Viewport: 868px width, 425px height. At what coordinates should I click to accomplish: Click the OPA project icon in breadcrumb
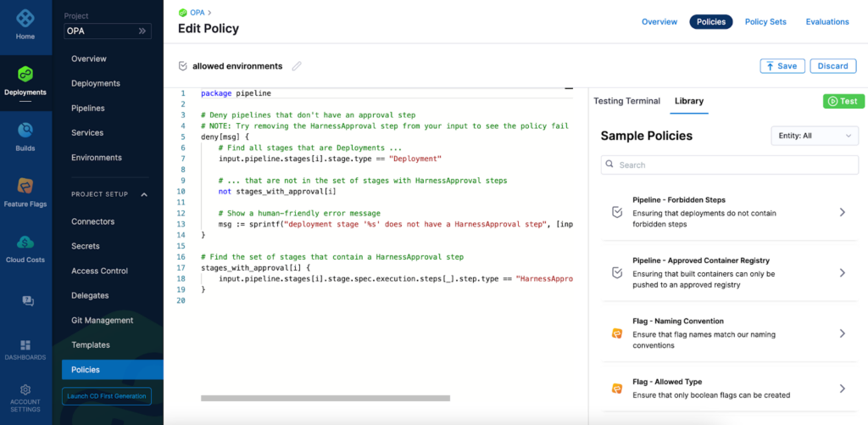pyautogui.click(x=183, y=12)
